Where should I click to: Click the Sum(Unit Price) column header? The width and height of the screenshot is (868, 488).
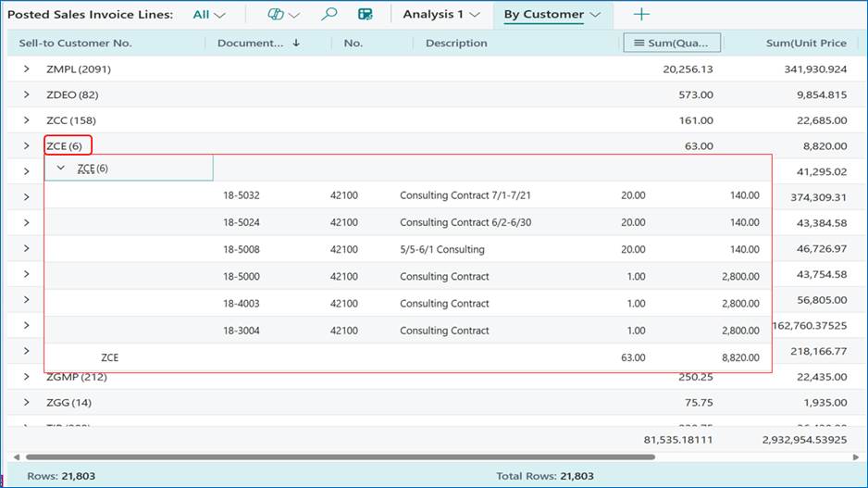coord(805,43)
